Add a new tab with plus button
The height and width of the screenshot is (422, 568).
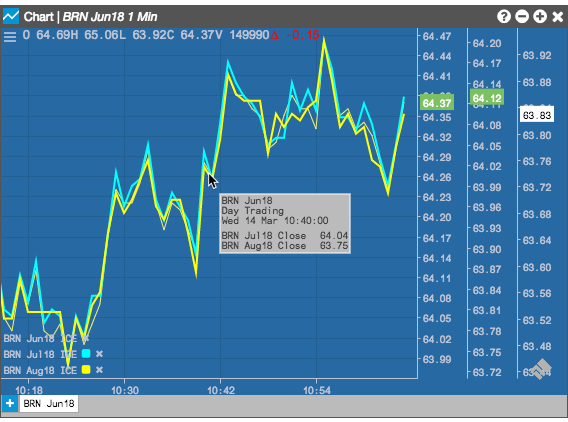[x=10, y=403]
